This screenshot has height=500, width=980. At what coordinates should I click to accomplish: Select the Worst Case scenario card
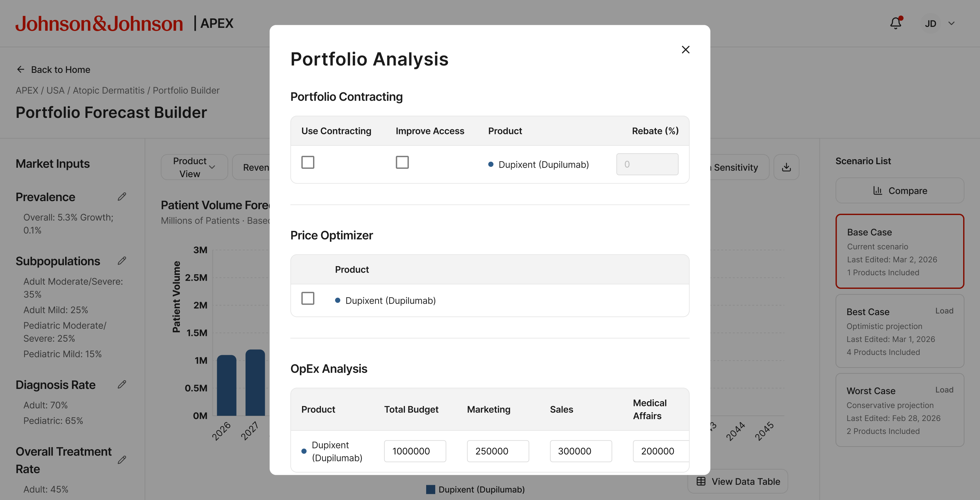coord(899,410)
